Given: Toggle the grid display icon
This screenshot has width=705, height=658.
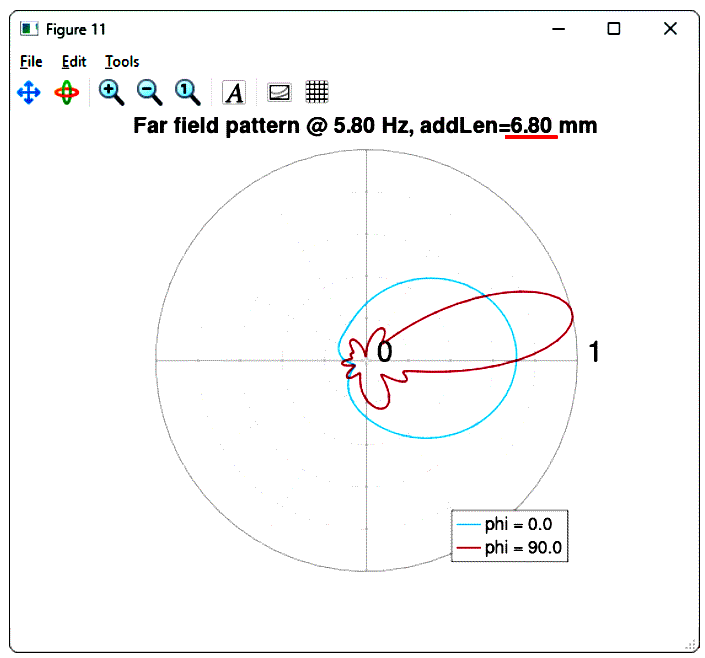Looking at the screenshot, I should [317, 92].
